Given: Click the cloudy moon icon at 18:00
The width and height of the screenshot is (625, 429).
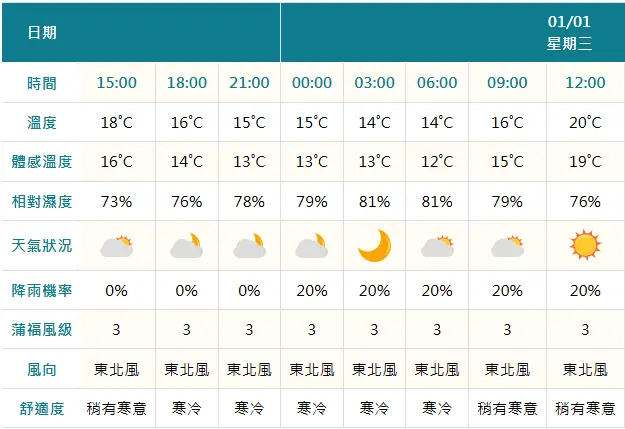Looking at the screenshot, I should (187, 246).
